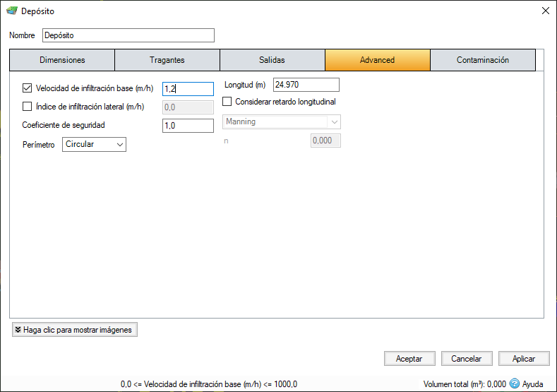
Task: Focus the Nombre input field
Action: point(128,35)
